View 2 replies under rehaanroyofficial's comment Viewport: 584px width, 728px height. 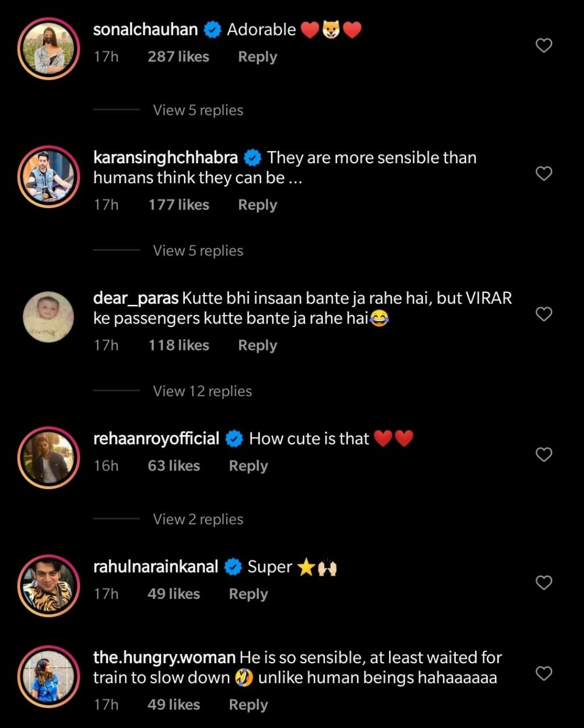pyautogui.click(x=198, y=519)
